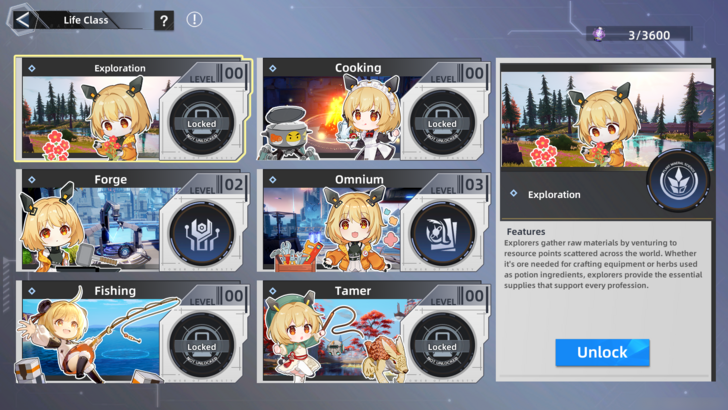Screen dimensions: 728x410
Task: Click the back arrow beside Life Class
Action: [22, 20]
